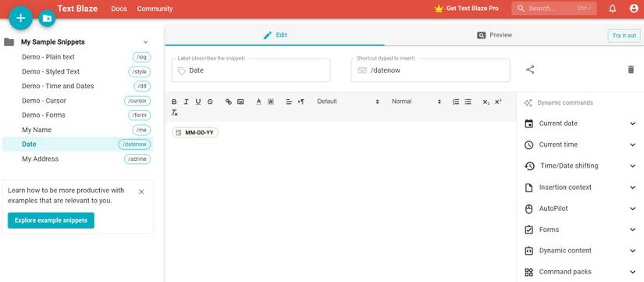The image size is (644, 282).
Task: Apply superscript formatting
Action: (498, 102)
